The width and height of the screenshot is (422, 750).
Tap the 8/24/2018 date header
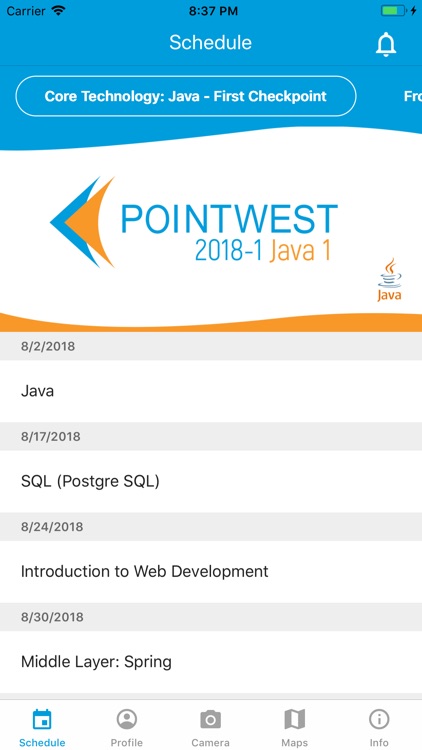tap(211, 527)
